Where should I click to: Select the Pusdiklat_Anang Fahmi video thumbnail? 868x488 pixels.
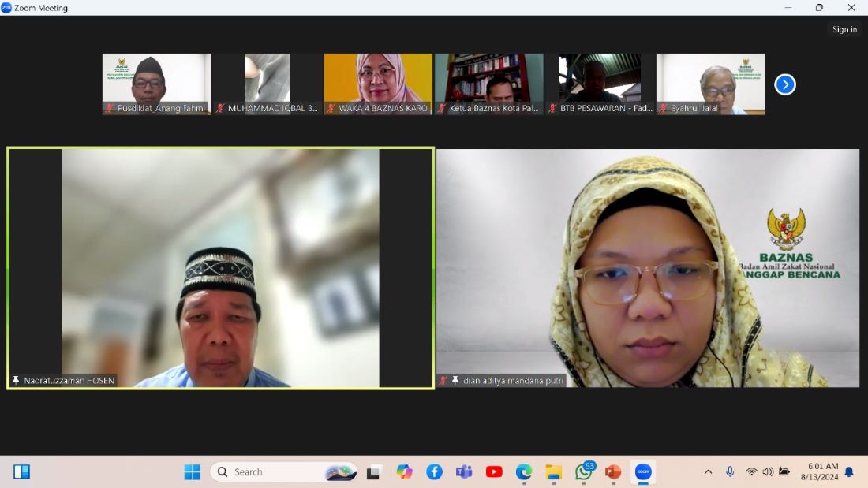[156, 84]
